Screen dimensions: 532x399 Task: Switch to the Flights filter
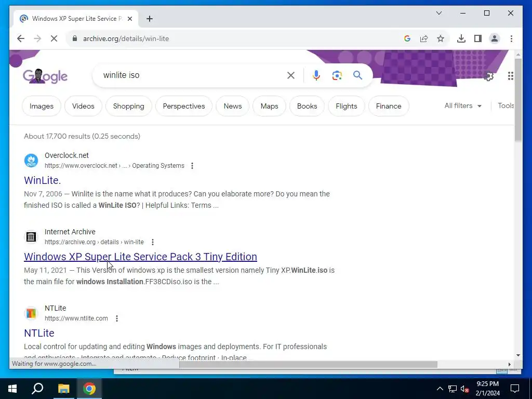coord(347,106)
